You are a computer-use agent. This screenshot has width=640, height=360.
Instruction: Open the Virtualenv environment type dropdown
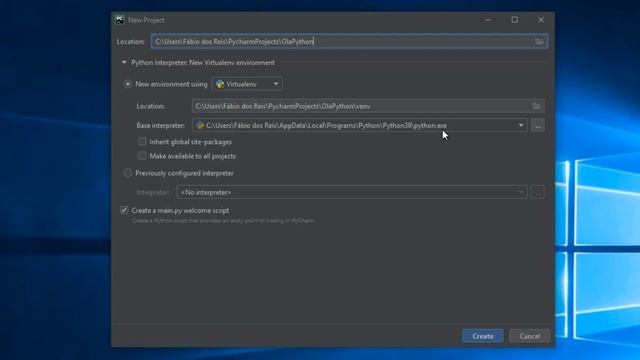click(x=247, y=84)
